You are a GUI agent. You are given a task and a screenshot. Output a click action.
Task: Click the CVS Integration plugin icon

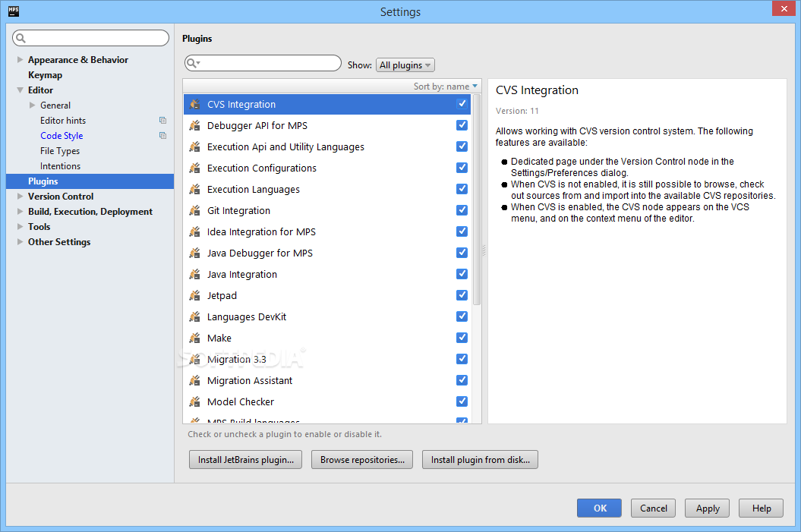[194, 104]
